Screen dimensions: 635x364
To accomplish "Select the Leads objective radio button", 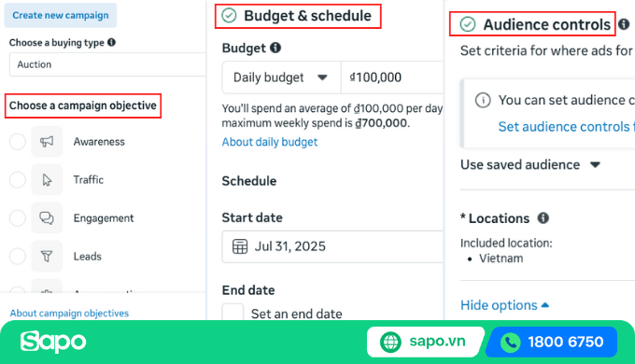I will pos(18,256).
